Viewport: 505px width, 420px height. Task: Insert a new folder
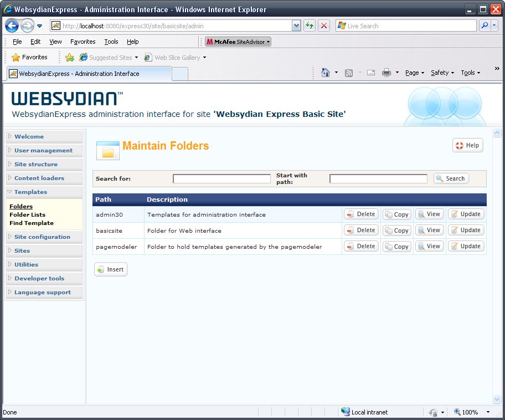point(111,269)
